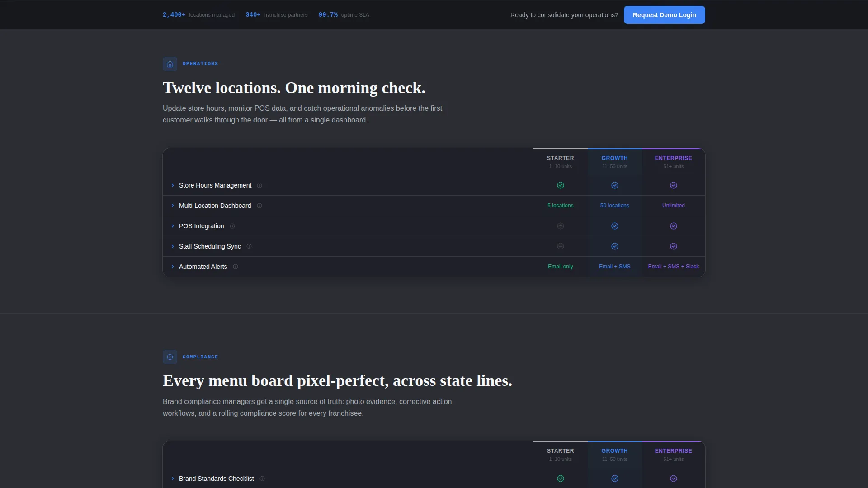
Task: Click the Starter dash for POS Integration
Action: pos(561,226)
